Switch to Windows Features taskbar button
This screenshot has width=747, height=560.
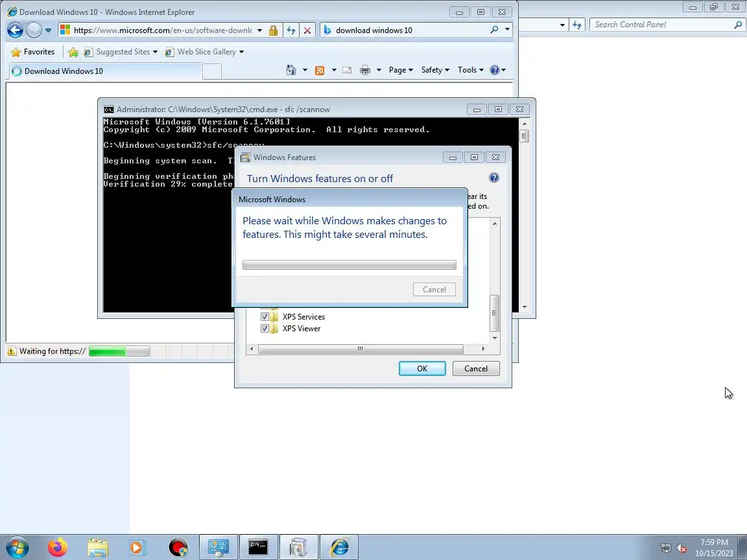(298, 548)
